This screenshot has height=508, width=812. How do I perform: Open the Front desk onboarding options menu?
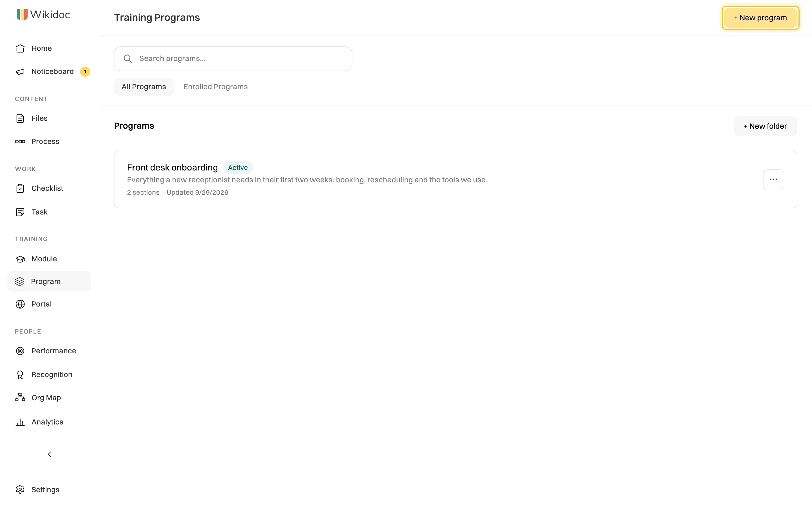[773, 180]
